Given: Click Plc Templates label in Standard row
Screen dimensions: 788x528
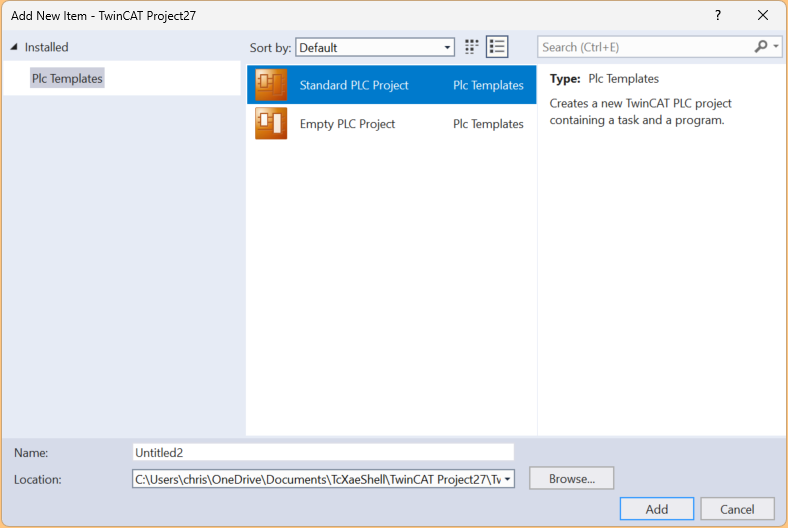Looking at the screenshot, I should pyautogui.click(x=488, y=85).
